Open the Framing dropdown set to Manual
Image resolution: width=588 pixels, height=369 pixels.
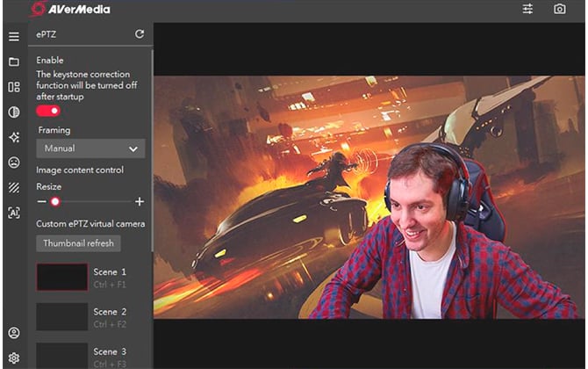(x=90, y=148)
